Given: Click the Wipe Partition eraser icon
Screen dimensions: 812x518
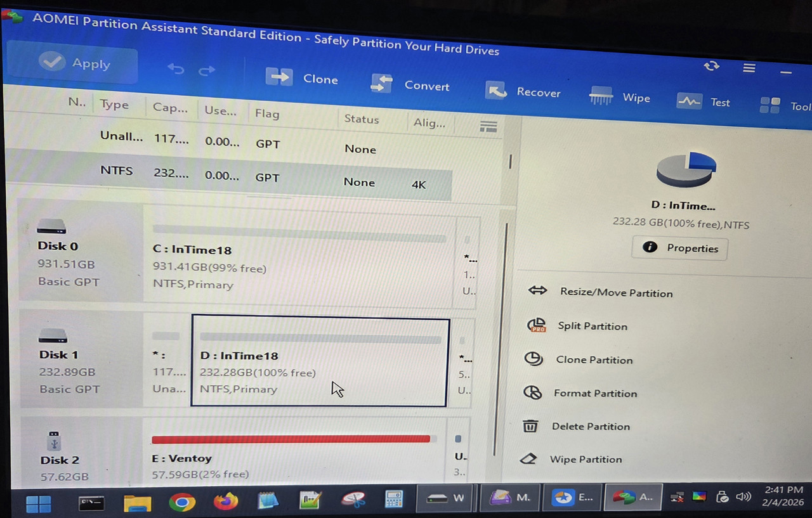Looking at the screenshot, I should pyautogui.click(x=528, y=458).
